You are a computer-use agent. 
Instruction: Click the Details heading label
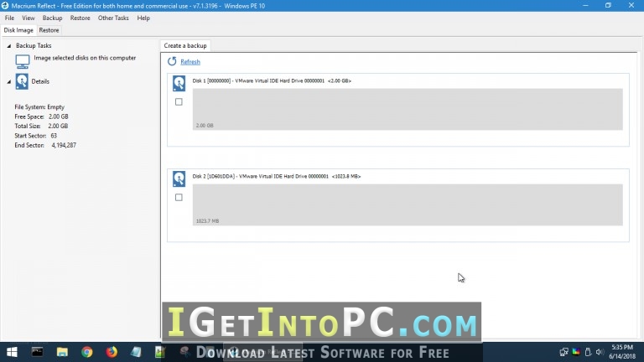(x=40, y=81)
